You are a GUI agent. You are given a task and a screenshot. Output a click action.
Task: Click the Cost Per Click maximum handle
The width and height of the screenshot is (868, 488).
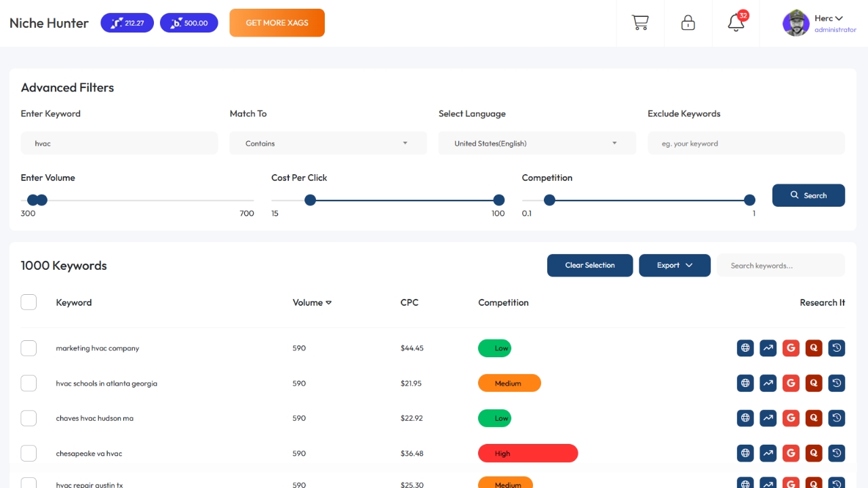(499, 200)
